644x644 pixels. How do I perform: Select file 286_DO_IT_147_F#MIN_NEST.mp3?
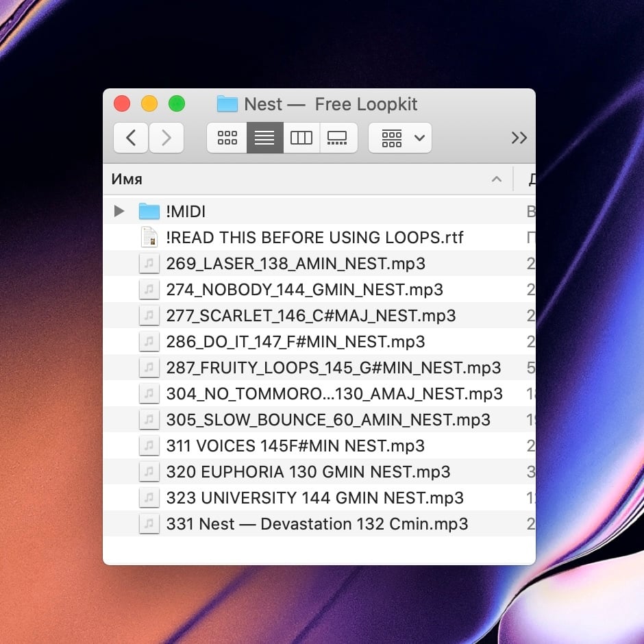(296, 341)
